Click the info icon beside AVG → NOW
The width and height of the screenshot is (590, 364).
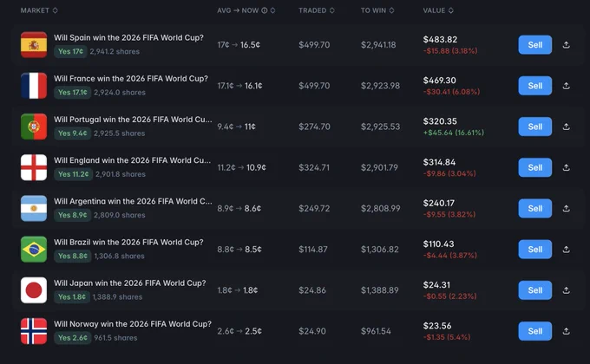point(265,10)
